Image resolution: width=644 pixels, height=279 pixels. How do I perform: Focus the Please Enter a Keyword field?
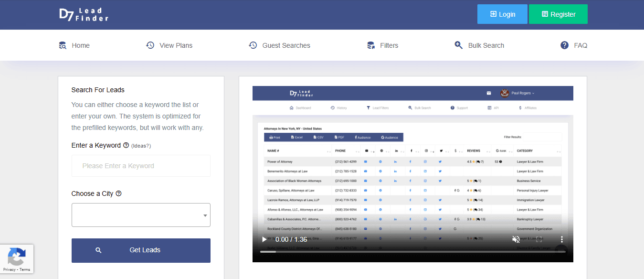(141, 166)
